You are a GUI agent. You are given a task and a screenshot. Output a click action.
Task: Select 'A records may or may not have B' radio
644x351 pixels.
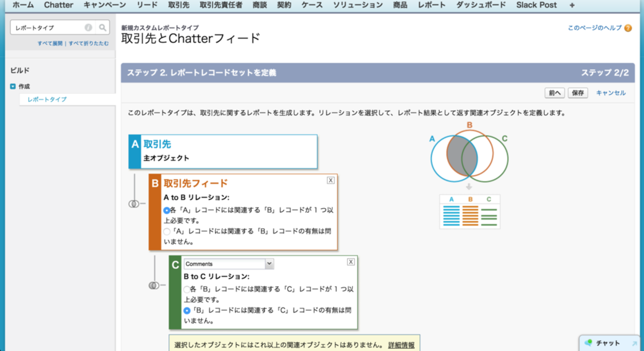(x=167, y=232)
